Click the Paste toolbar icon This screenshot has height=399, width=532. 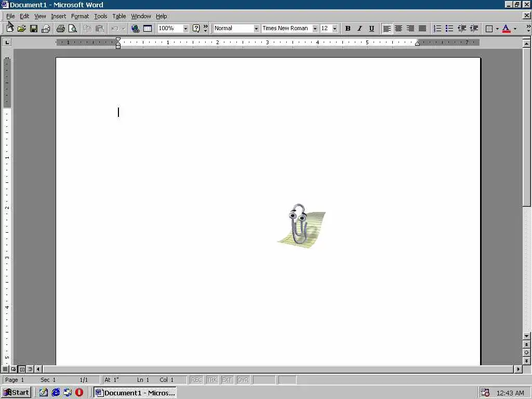point(99,29)
